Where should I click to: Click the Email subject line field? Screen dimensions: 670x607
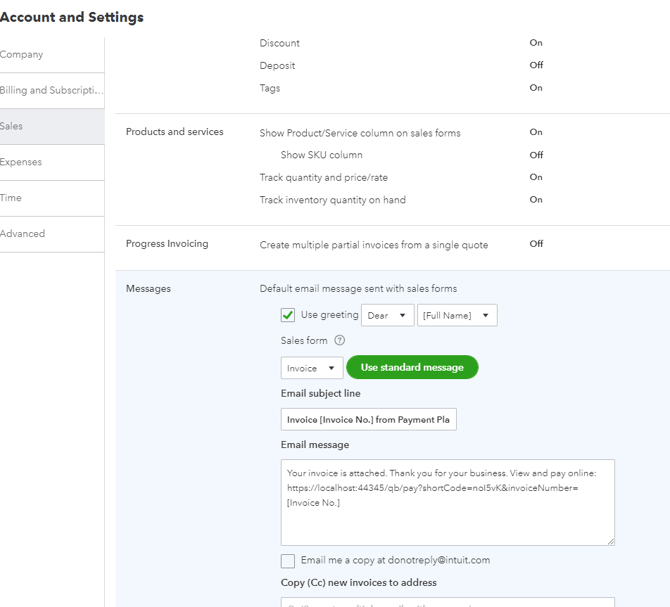368,420
